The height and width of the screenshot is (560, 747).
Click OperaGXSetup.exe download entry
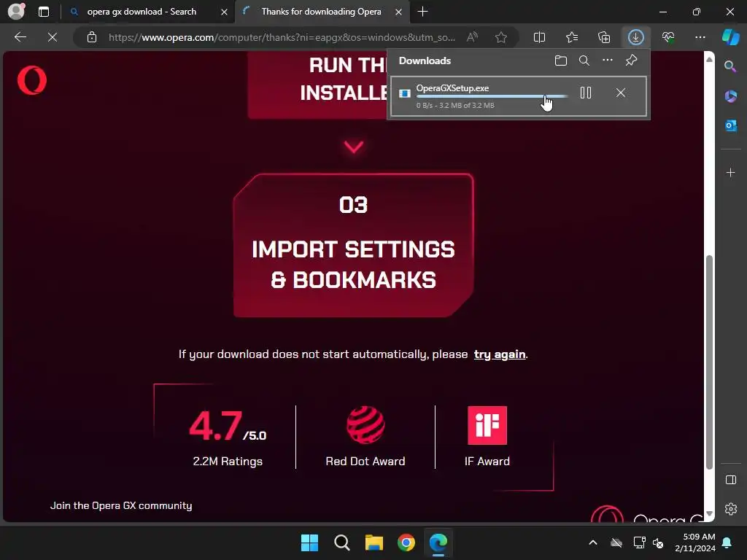(519, 96)
